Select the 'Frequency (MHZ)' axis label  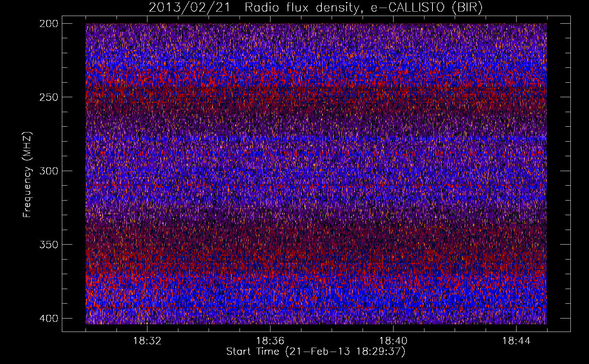point(27,175)
